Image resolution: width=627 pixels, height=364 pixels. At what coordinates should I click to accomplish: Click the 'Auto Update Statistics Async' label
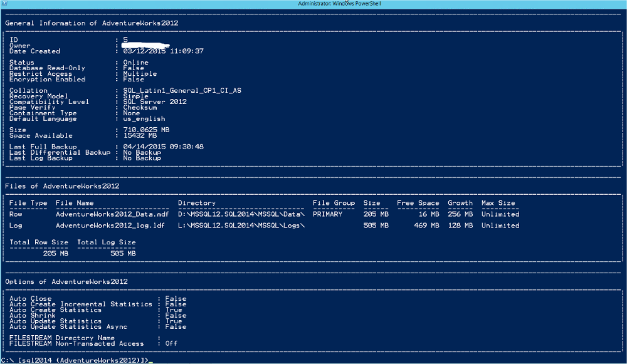(x=68, y=326)
